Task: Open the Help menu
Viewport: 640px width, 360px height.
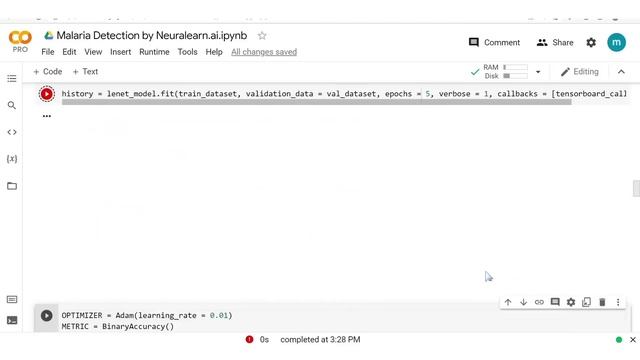Action: tap(214, 52)
